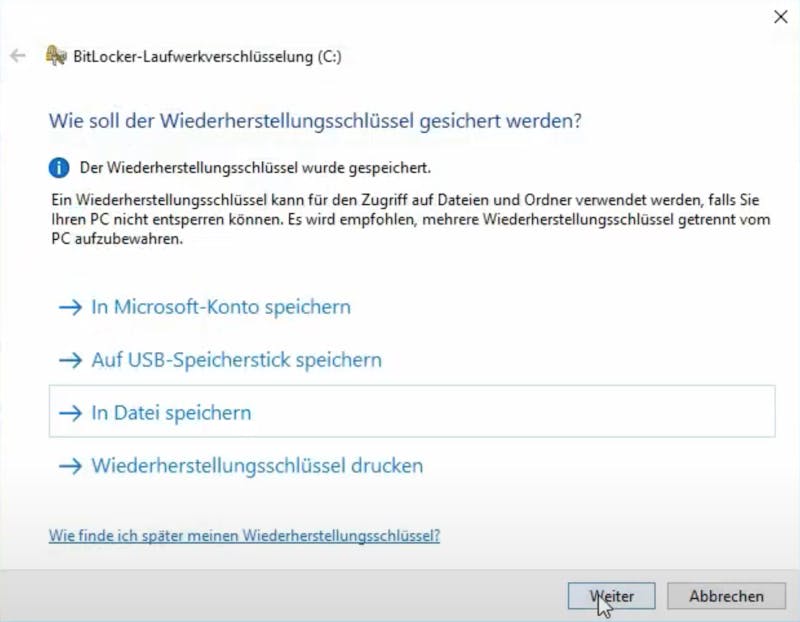This screenshot has width=800, height=622.
Task: Choose In Microsoft-Konto speichern
Action: point(221,307)
